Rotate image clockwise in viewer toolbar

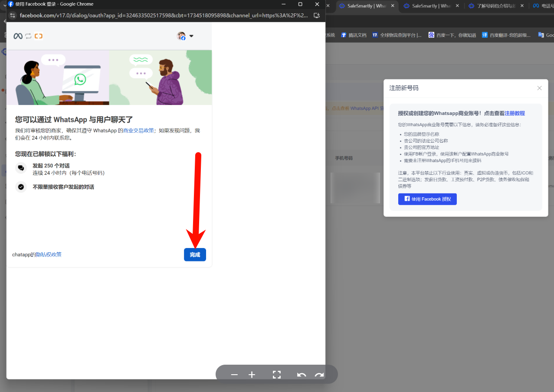(x=319, y=375)
